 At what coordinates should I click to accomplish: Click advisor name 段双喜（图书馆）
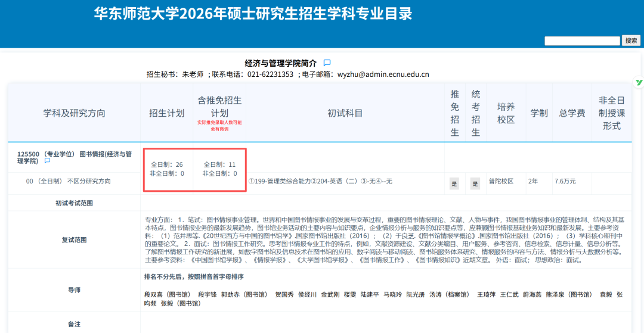tap(168, 294)
